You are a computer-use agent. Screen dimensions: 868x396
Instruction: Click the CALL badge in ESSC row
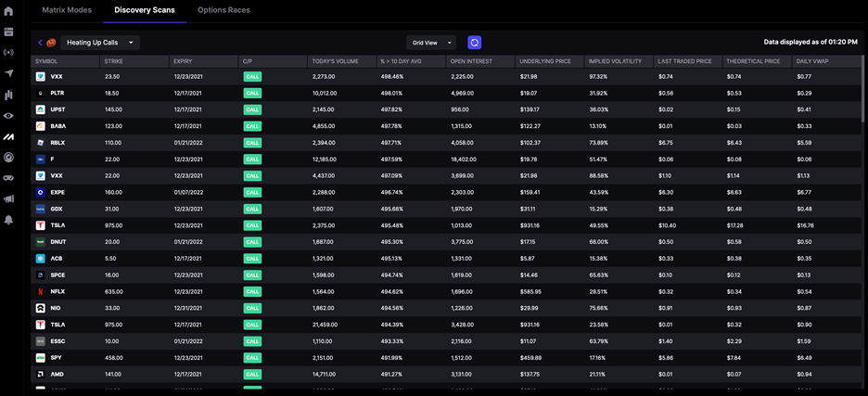[252, 341]
